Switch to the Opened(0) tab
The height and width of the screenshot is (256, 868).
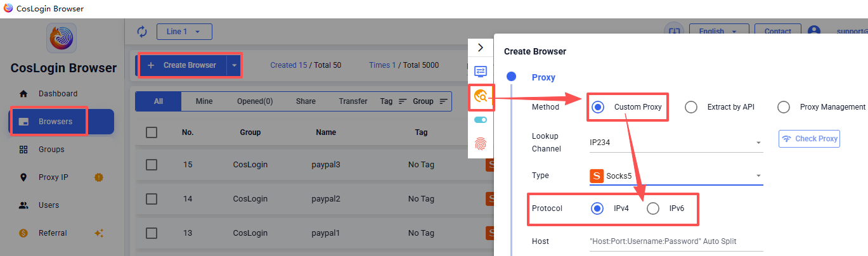255,101
